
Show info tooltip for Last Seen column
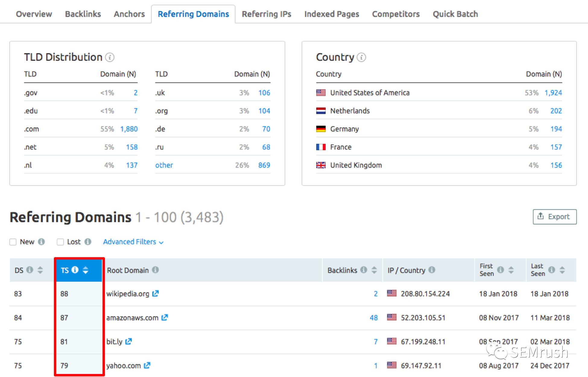pos(552,270)
